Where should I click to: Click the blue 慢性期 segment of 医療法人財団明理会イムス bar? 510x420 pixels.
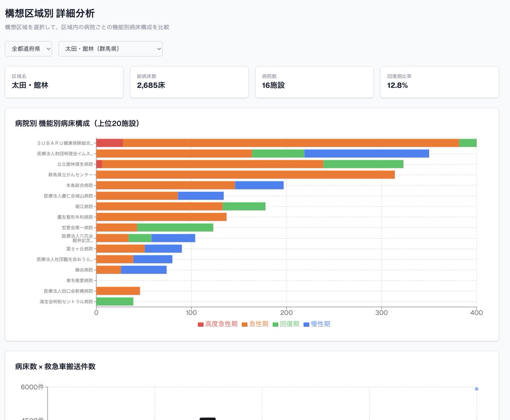pyautogui.click(x=367, y=153)
